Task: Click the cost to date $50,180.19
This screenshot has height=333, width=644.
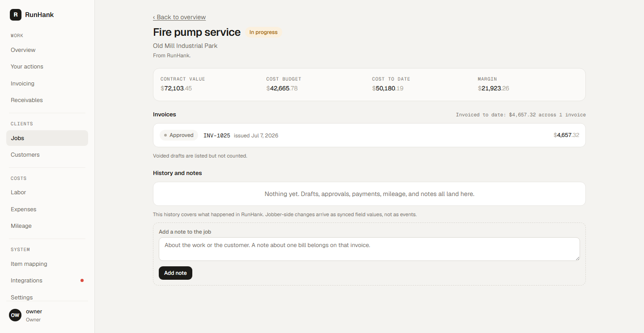Action: pyautogui.click(x=388, y=88)
